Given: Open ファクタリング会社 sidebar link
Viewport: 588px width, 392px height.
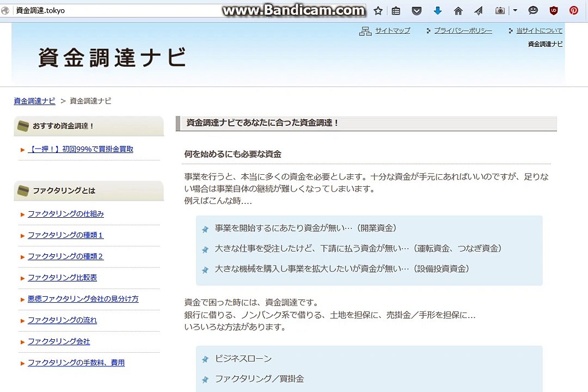Looking at the screenshot, I should pyautogui.click(x=59, y=342).
